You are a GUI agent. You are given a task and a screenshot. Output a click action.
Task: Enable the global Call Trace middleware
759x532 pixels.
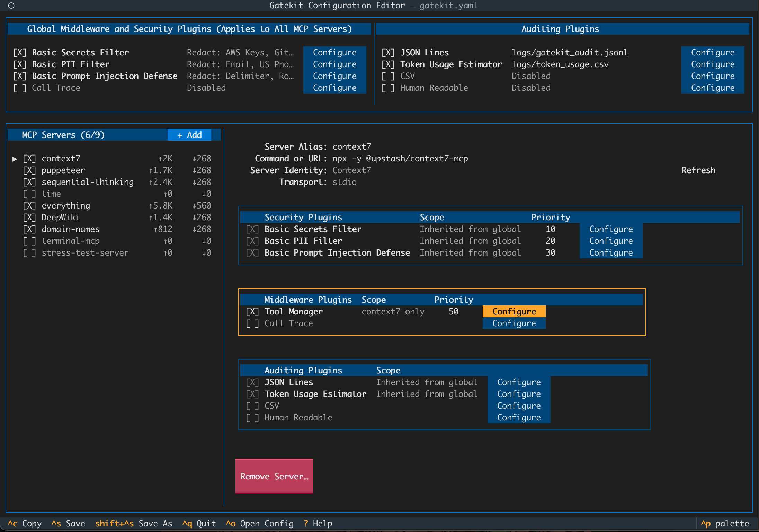click(20, 88)
